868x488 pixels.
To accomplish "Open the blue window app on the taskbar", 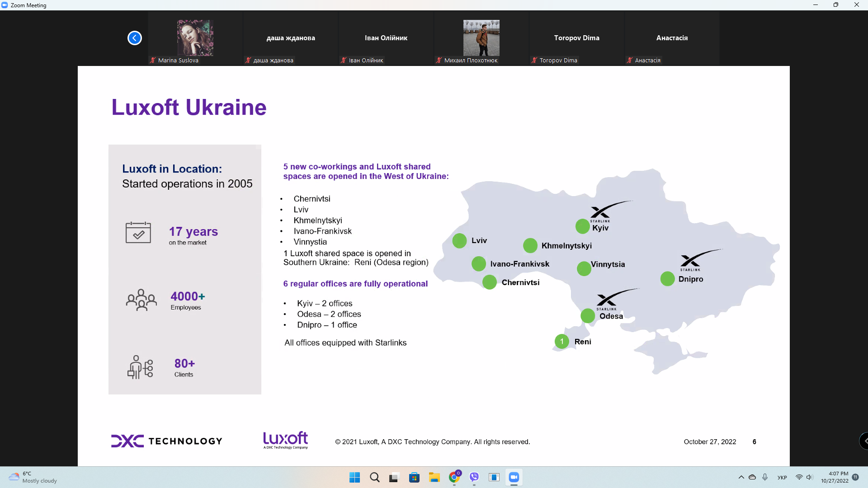I will [494, 477].
